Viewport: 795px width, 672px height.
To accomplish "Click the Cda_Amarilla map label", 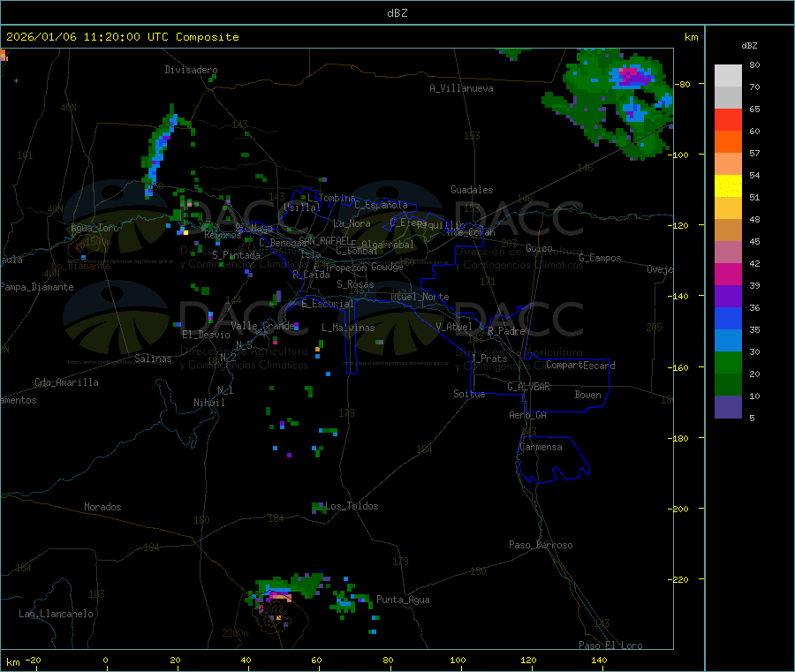I will tap(66, 382).
